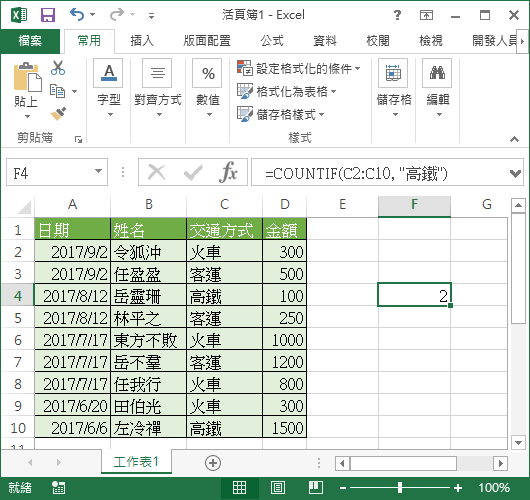Open the 檔案 File tab
Screen dimensions: 530x500
tap(30, 41)
